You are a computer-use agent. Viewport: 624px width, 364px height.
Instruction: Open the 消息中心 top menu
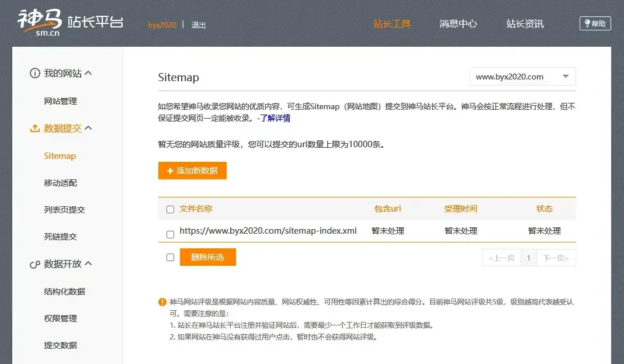point(458,24)
